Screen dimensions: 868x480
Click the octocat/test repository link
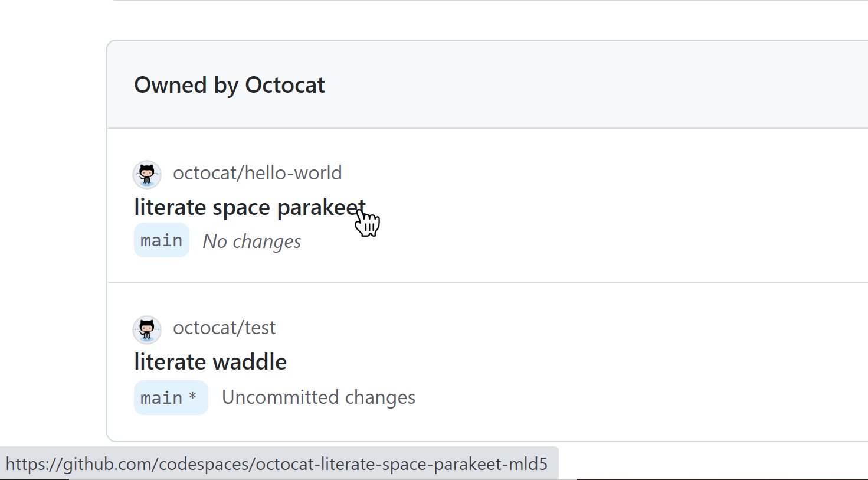[224, 327]
